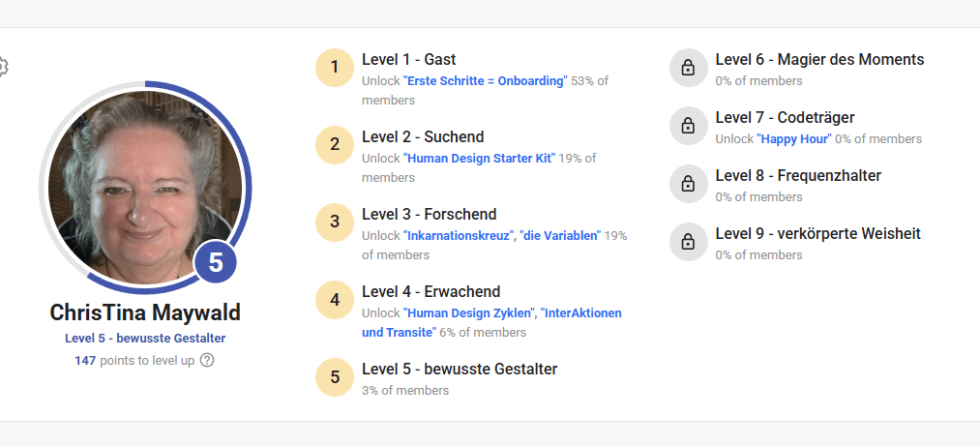The height and width of the screenshot is (446, 980).
Task: Open the "Inkarnationskreuz" link
Action: [458, 236]
